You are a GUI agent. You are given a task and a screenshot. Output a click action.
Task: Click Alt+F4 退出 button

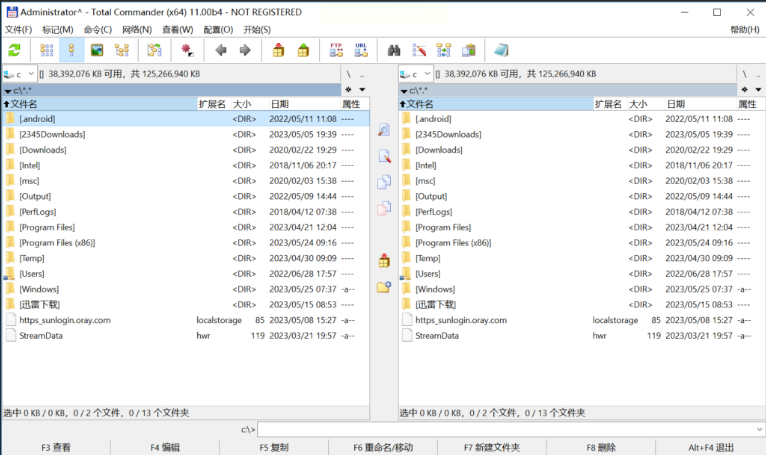coord(711,447)
